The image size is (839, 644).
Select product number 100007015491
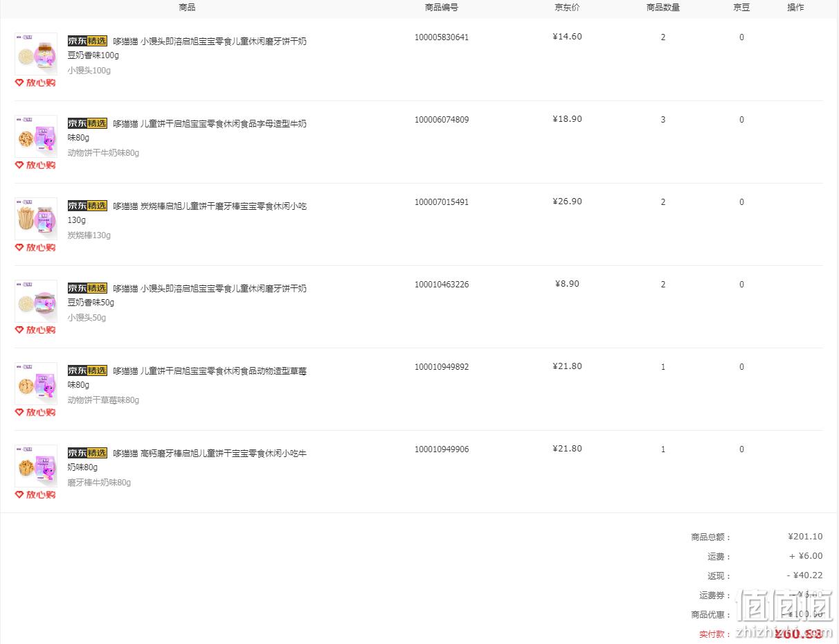[x=442, y=202]
